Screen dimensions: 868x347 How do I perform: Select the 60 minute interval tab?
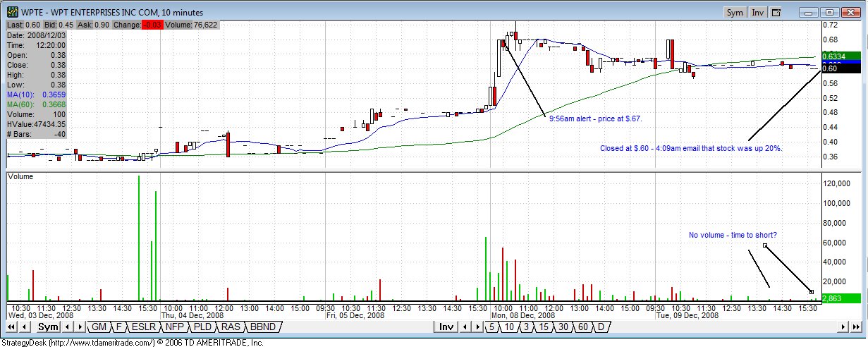click(583, 327)
